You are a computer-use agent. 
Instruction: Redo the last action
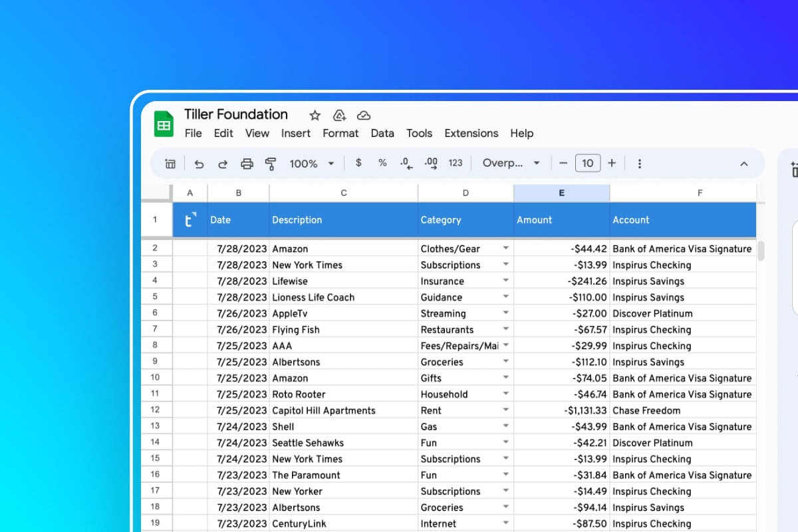click(x=223, y=164)
